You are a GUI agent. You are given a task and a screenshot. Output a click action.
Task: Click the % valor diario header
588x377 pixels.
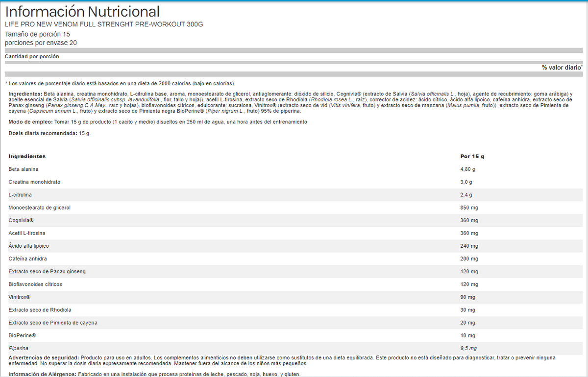coord(562,68)
